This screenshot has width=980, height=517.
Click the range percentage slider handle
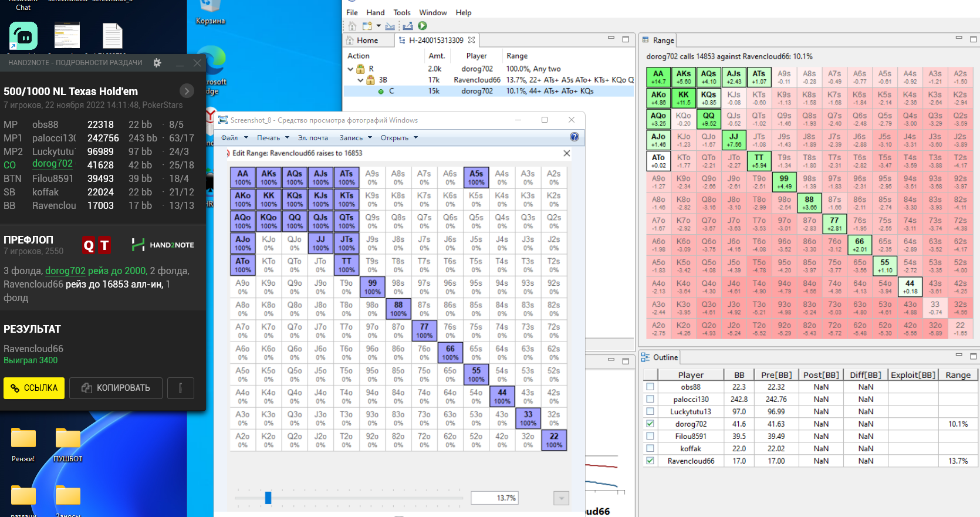[268, 498]
